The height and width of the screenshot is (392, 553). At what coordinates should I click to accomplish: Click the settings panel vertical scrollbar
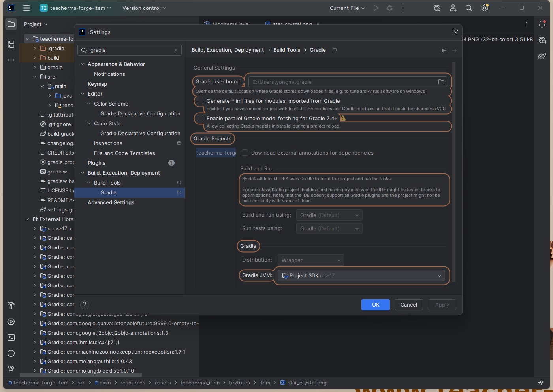click(454, 172)
